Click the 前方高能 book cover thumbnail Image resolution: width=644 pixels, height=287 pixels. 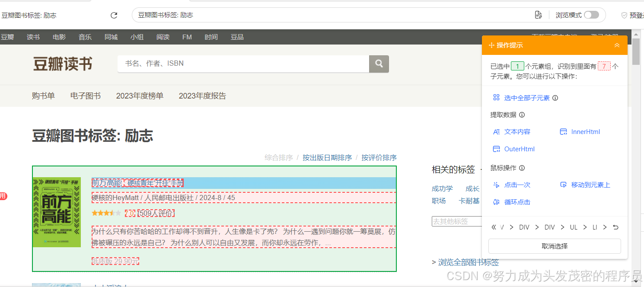click(x=57, y=212)
